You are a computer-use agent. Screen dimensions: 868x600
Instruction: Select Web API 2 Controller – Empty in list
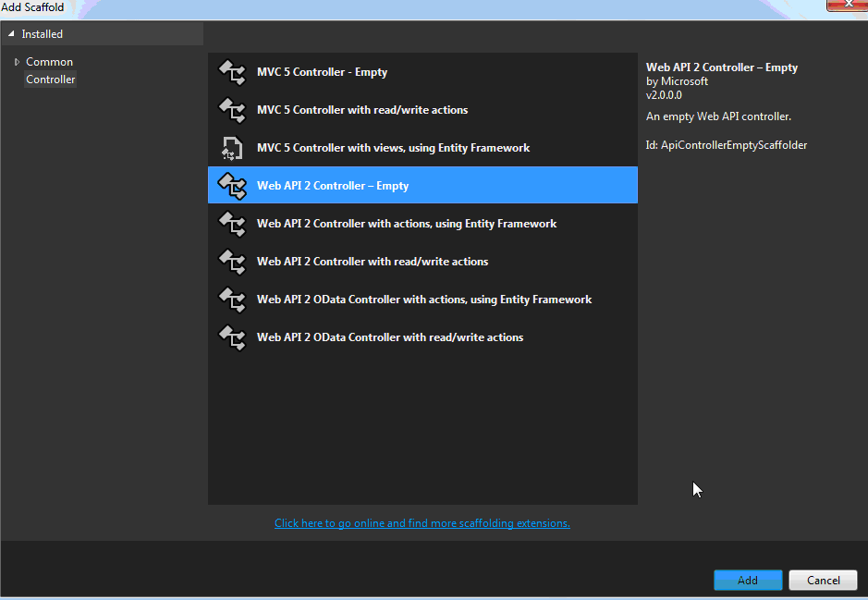pos(423,186)
